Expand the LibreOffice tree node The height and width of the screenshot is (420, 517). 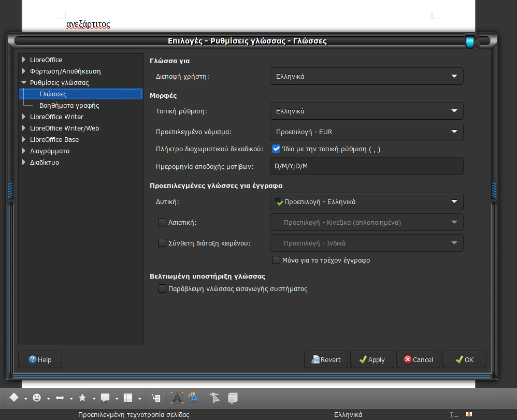24,60
